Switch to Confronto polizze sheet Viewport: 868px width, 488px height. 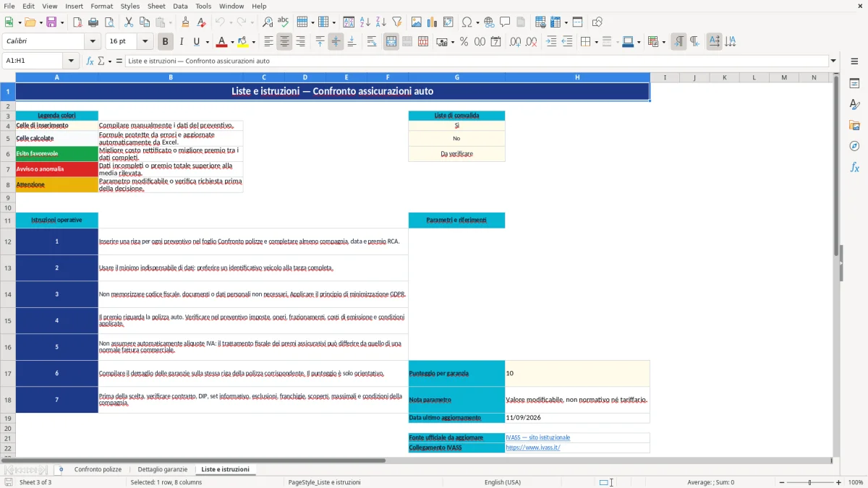tap(98, 469)
